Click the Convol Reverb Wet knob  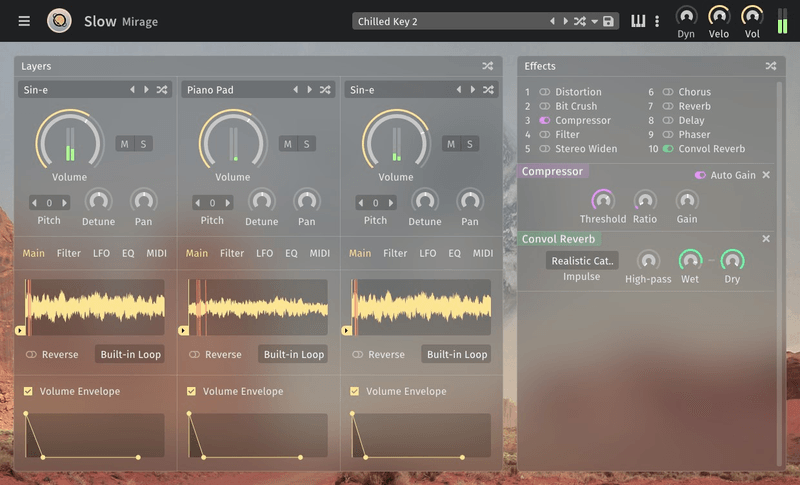tap(690, 260)
